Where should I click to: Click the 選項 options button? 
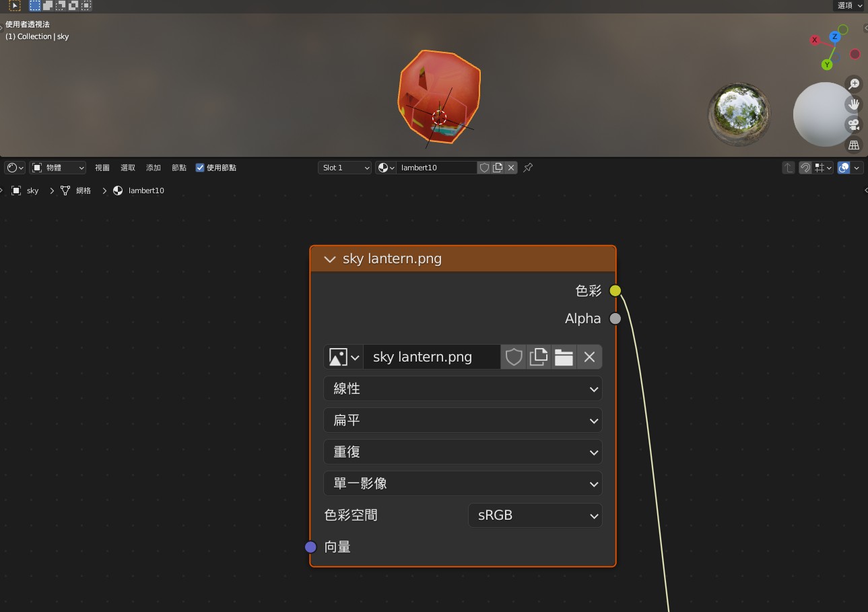click(848, 5)
